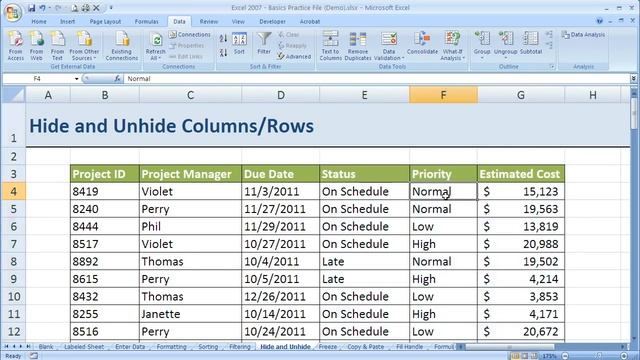Customize Quick Access Toolbar dropdown
The height and width of the screenshot is (360, 640).
[x=111, y=8]
